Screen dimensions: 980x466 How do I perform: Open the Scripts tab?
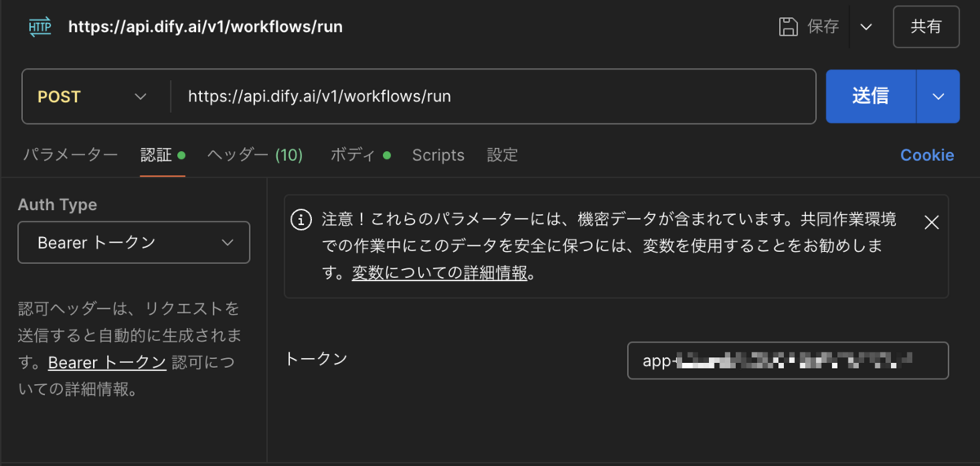click(x=438, y=155)
